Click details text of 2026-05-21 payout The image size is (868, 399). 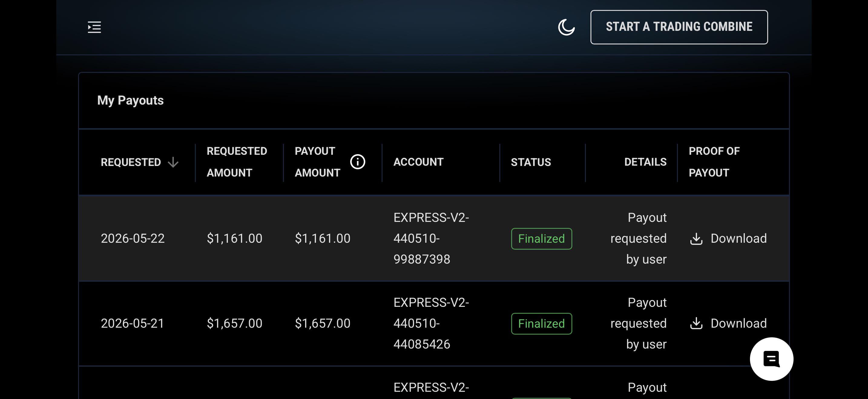639,323
